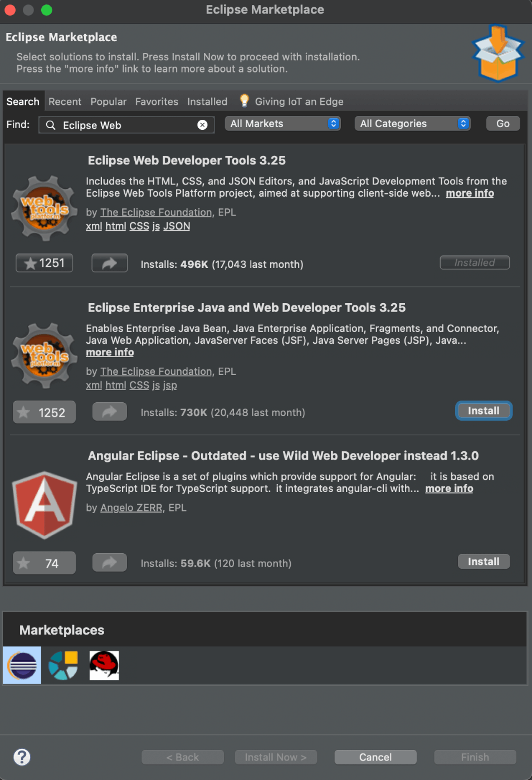532x780 pixels.
Task: Open the All Markets dropdown
Action: (x=282, y=124)
